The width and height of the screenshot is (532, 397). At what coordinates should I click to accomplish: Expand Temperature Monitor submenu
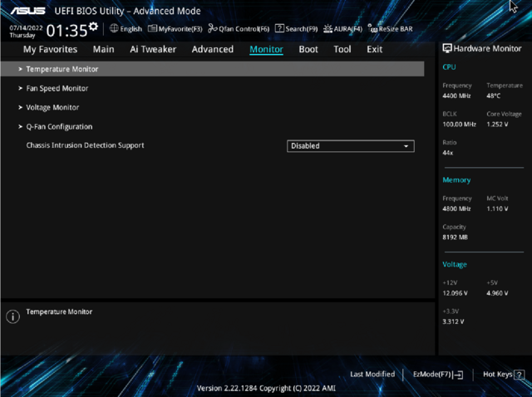[x=62, y=69]
